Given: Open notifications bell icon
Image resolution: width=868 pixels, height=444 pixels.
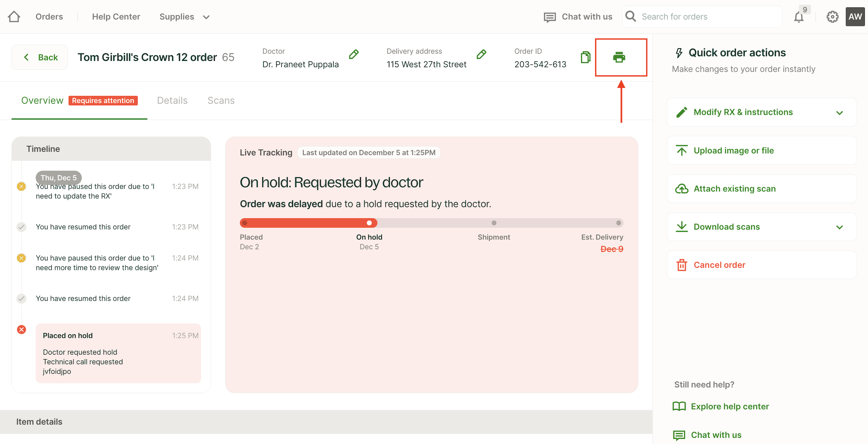Looking at the screenshot, I should pos(799,17).
